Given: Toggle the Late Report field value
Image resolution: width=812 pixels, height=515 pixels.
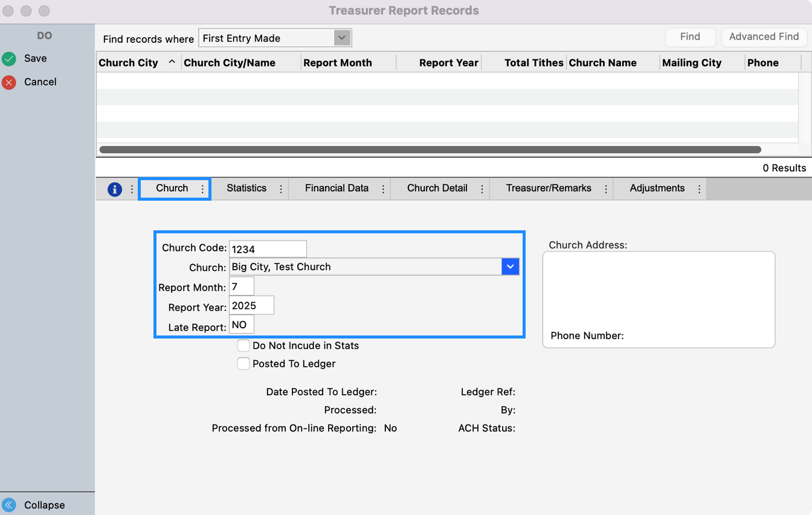Looking at the screenshot, I should 241,324.
